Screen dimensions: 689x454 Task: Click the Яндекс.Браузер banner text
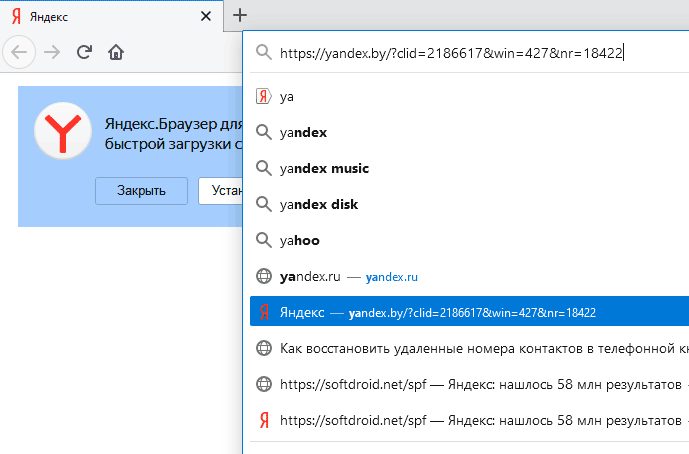tap(173, 134)
